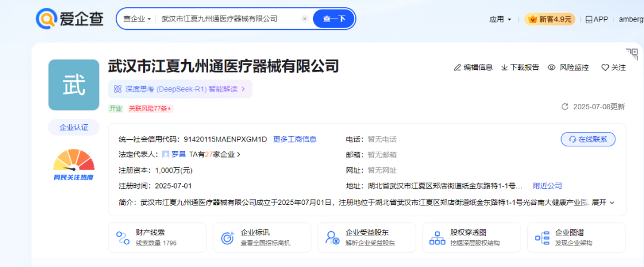644x267 pixels.
Task: Click the 关注 heart to follow company
Action: pyautogui.click(x=614, y=67)
